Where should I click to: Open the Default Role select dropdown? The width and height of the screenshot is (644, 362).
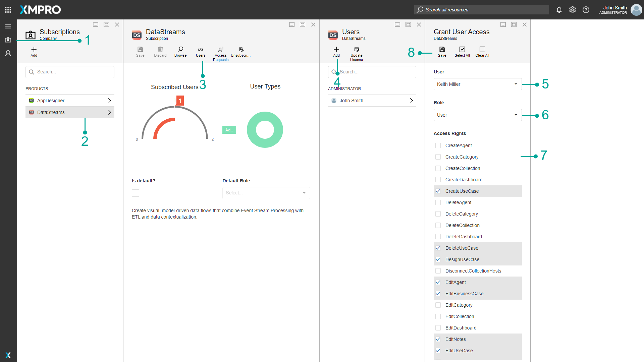(x=266, y=193)
